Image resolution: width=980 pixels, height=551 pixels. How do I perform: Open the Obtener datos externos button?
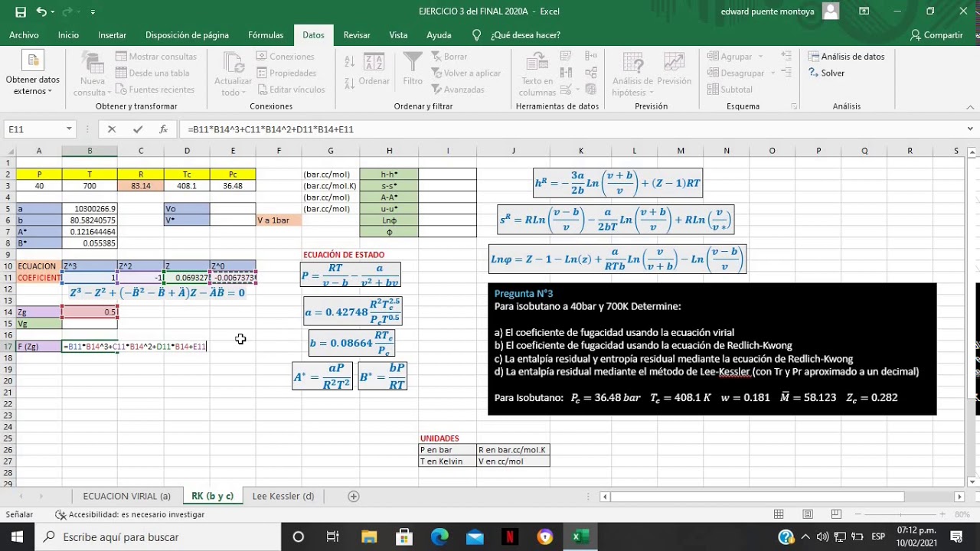click(33, 74)
